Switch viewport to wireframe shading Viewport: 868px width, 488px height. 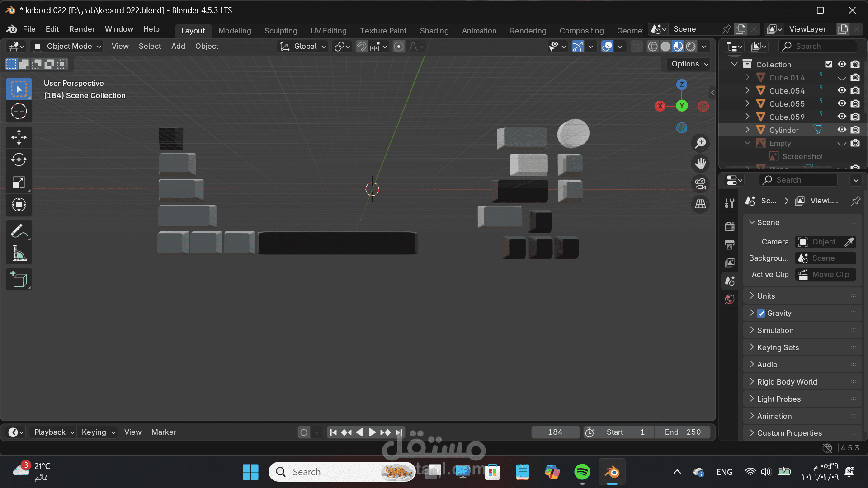pyautogui.click(x=652, y=47)
